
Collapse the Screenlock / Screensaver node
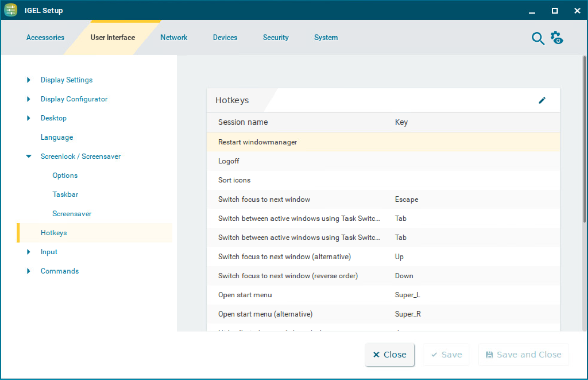point(29,156)
